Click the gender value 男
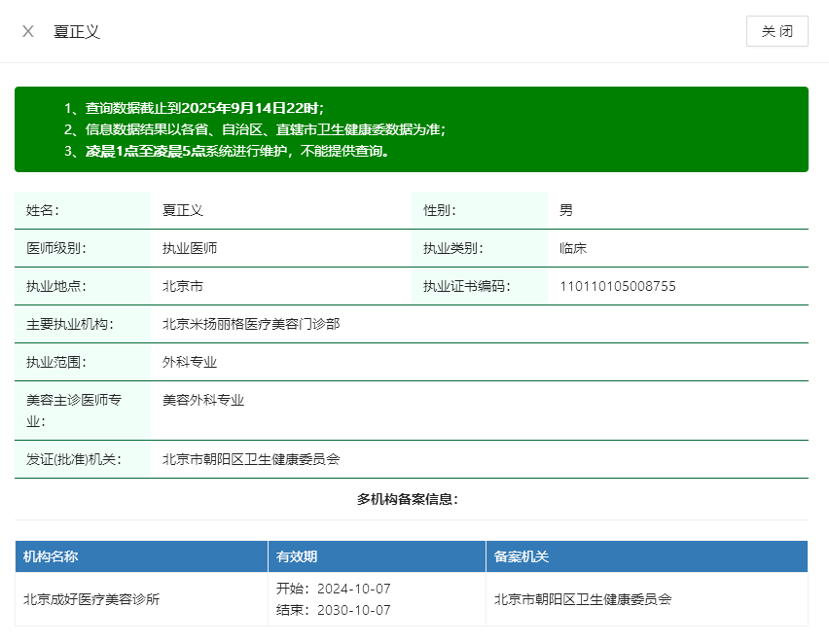This screenshot has height=644, width=829. [x=566, y=210]
